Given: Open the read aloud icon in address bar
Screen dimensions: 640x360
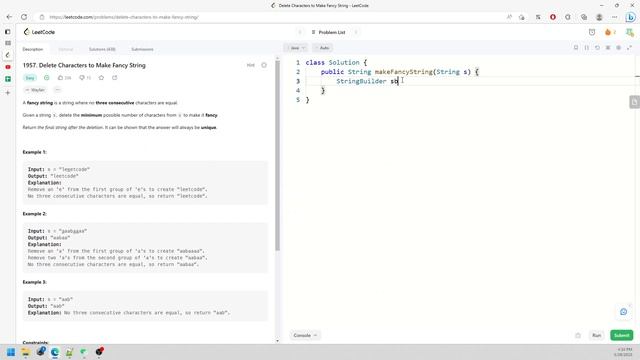Looking at the screenshot, I should (x=509, y=17).
